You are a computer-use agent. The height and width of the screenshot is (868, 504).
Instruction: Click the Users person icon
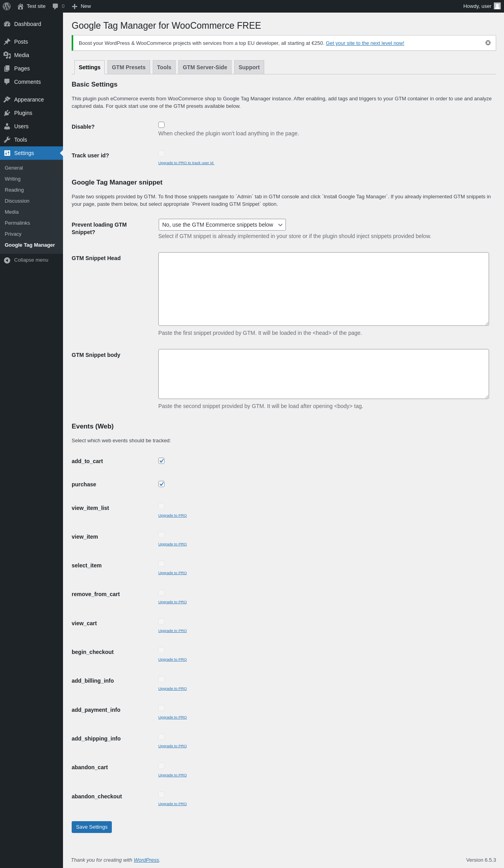tap(7, 126)
